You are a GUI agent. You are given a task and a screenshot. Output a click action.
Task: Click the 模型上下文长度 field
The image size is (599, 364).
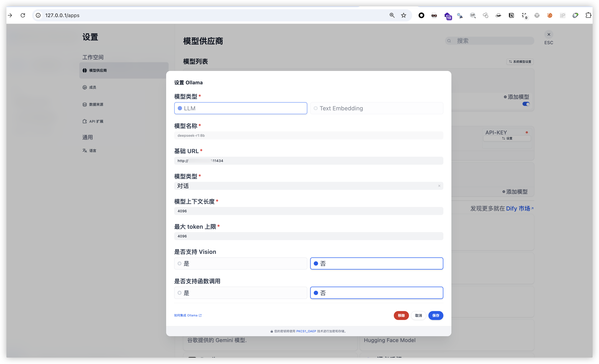click(308, 211)
